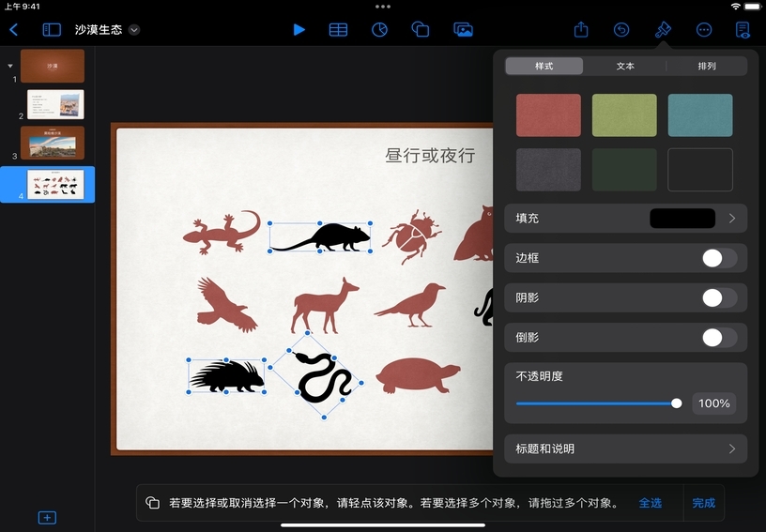Tap the play slideshow button
This screenshot has width=766, height=532.
299,30
